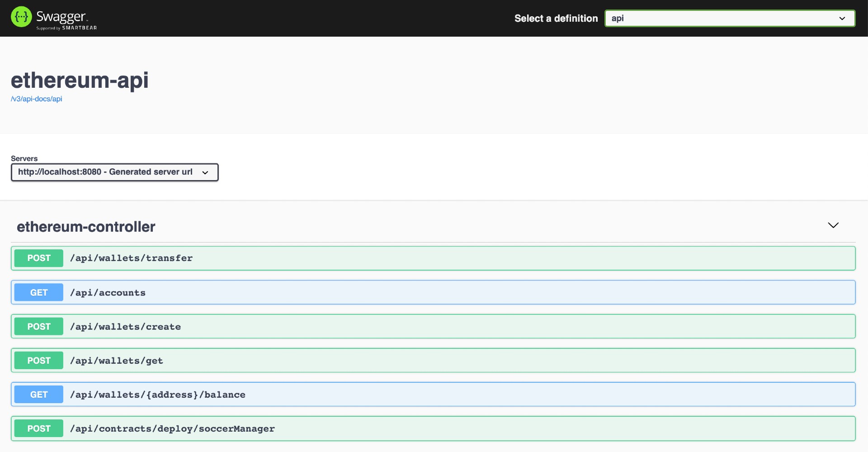868x452 pixels.
Task: Click the 'Select a definition' label
Action: (556, 19)
